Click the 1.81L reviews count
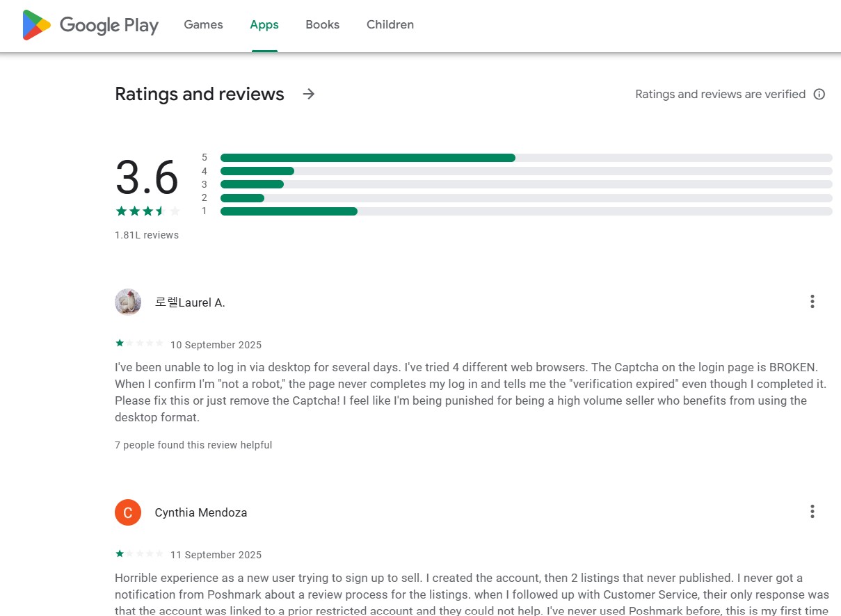This screenshot has width=841, height=616. pos(147,235)
